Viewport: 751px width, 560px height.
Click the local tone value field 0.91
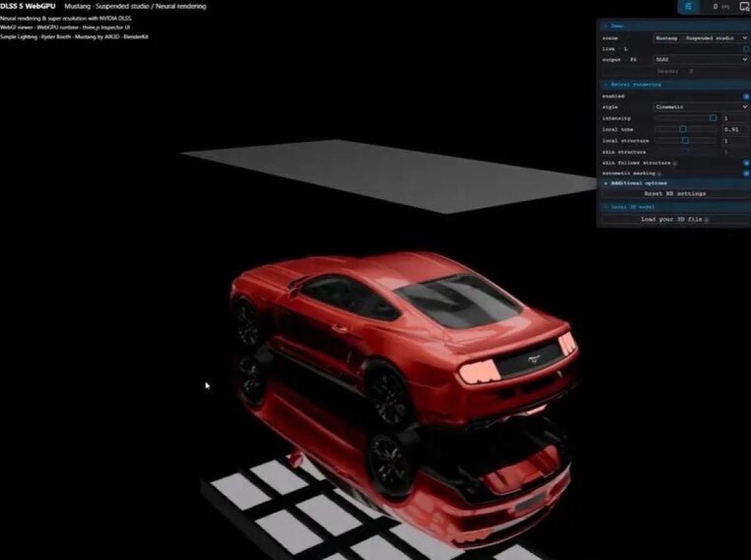[x=735, y=129]
